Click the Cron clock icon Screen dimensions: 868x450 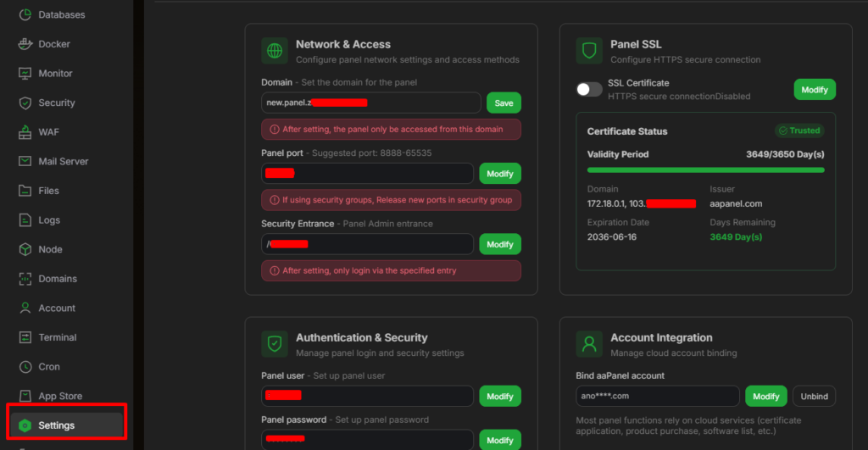(x=25, y=366)
